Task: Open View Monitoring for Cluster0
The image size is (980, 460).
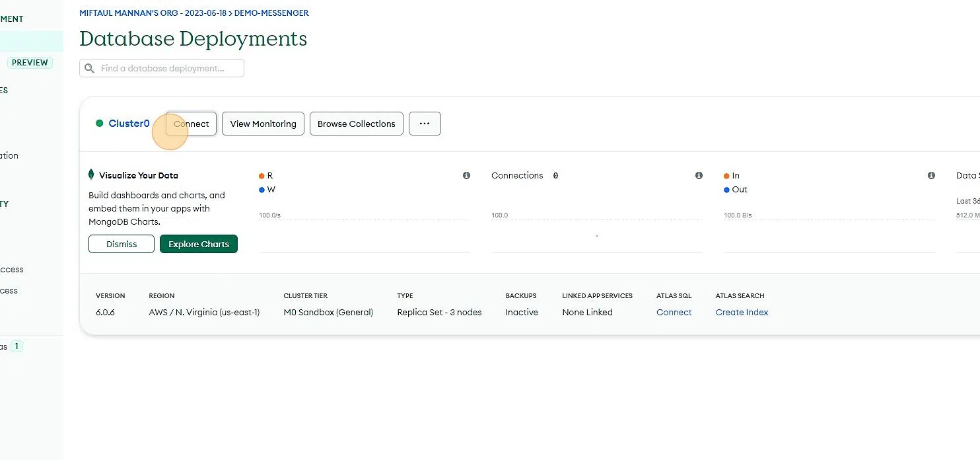Action: [x=263, y=124]
